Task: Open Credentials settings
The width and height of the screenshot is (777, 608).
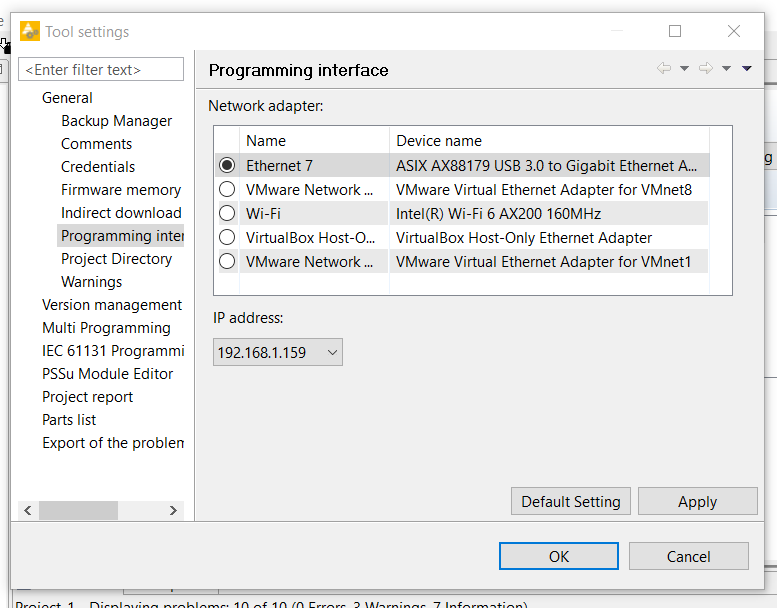Action: pyautogui.click(x=98, y=167)
